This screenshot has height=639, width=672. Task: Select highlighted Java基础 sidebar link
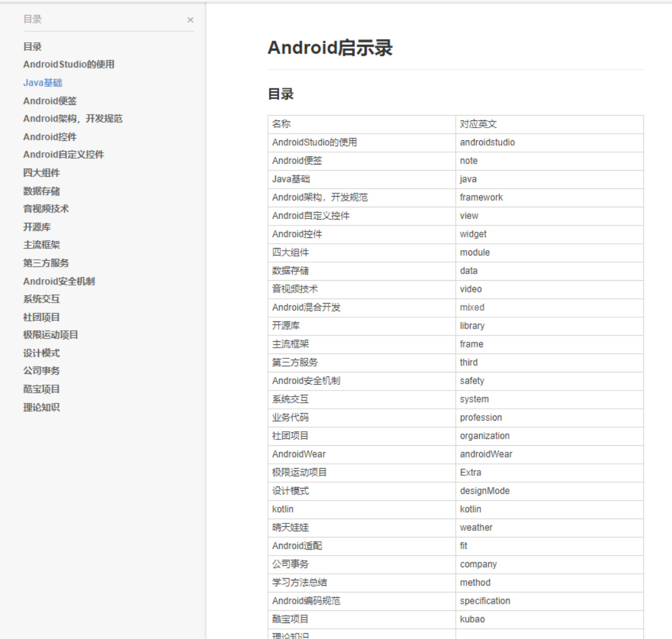coord(43,83)
